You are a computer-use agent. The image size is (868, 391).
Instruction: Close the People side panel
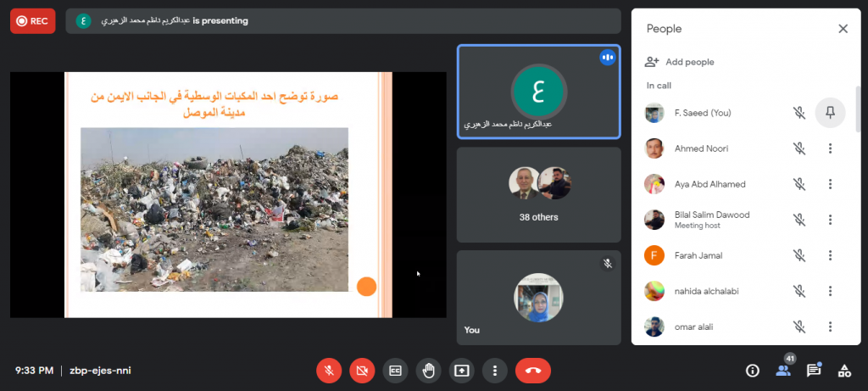pos(843,29)
